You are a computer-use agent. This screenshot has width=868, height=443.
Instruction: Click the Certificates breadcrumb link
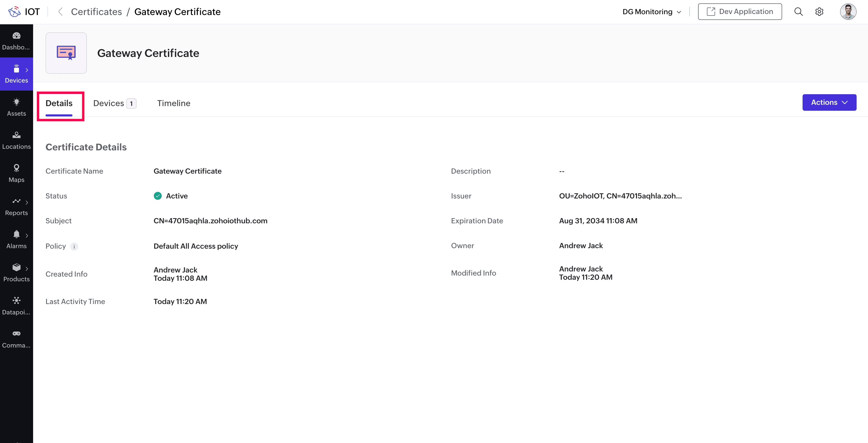click(96, 12)
